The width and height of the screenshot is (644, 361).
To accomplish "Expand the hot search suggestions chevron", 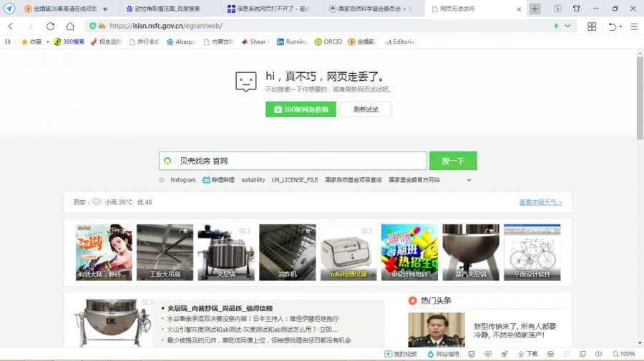I will click(469, 180).
